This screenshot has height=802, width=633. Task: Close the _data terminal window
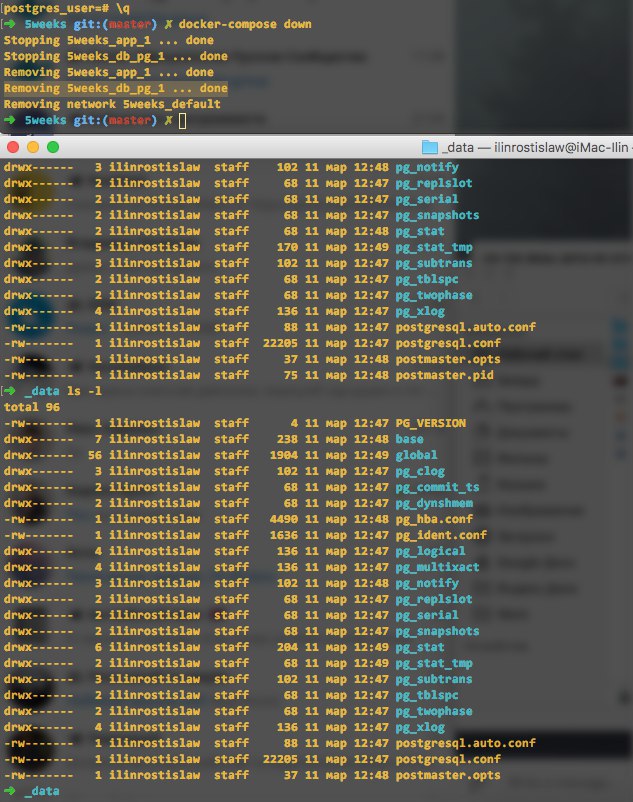click(13, 147)
